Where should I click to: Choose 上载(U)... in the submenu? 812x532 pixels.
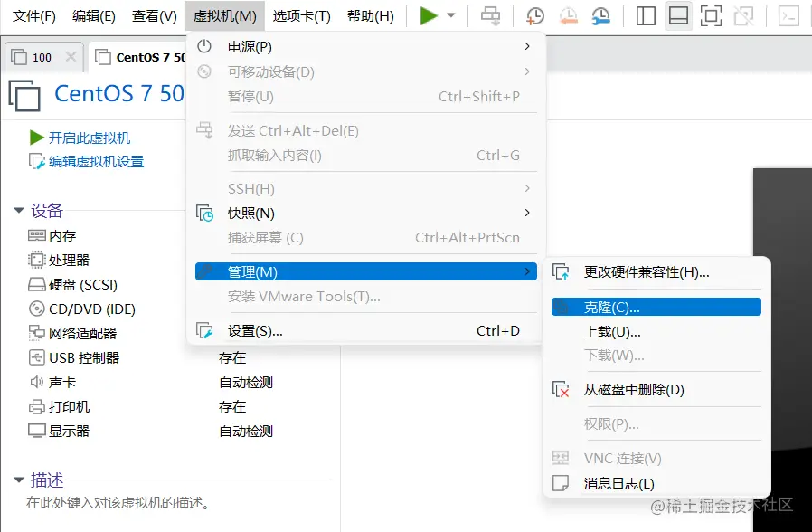click(656, 331)
